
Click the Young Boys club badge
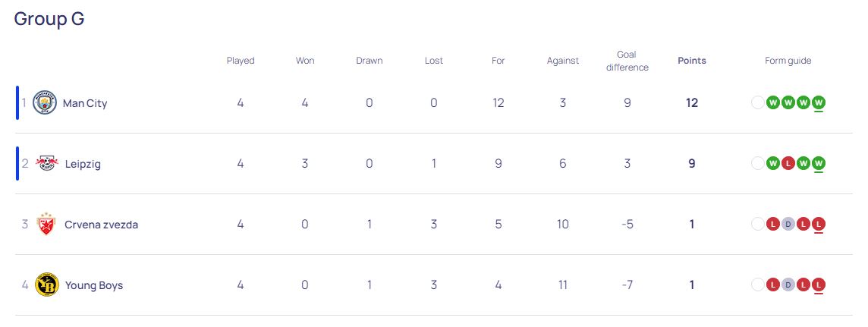(x=46, y=285)
